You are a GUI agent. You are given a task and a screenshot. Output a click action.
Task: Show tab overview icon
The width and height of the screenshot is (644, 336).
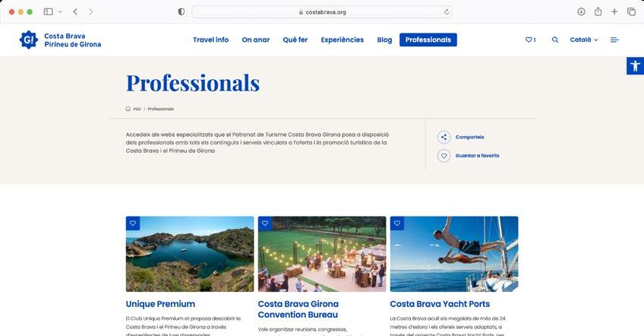point(631,11)
